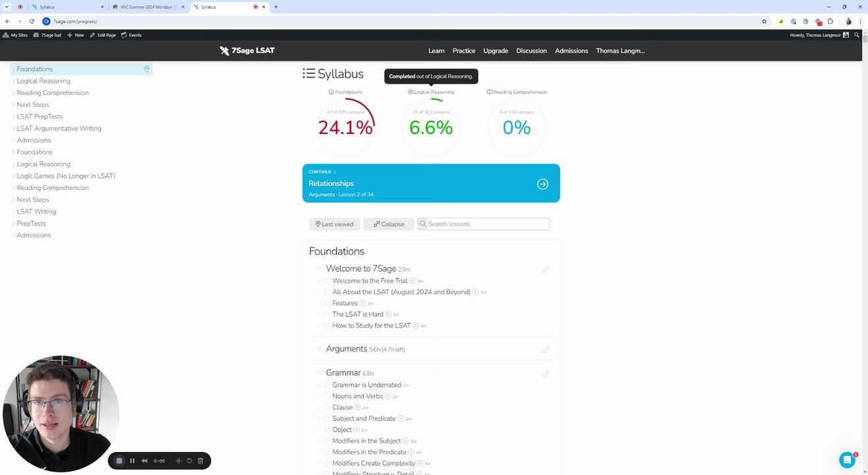This screenshot has width=868, height=475.
Task: Star the Features lesson
Action: (327, 303)
